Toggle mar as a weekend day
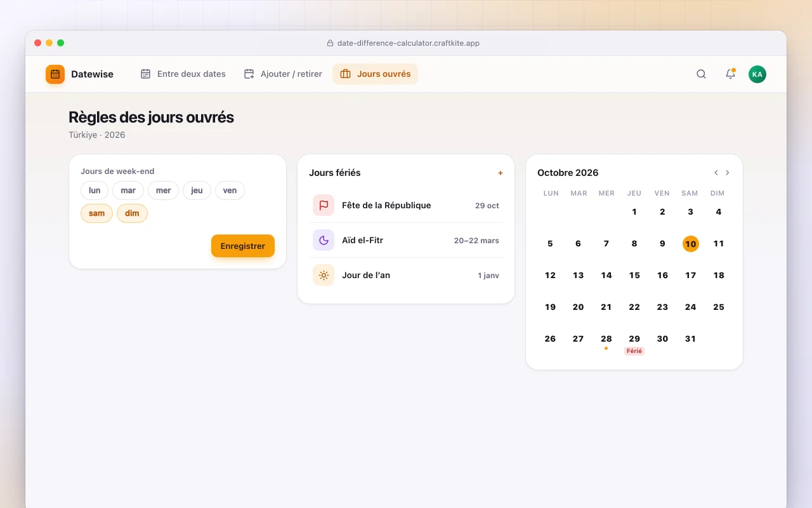This screenshot has width=812, height=508. point(128,190)
